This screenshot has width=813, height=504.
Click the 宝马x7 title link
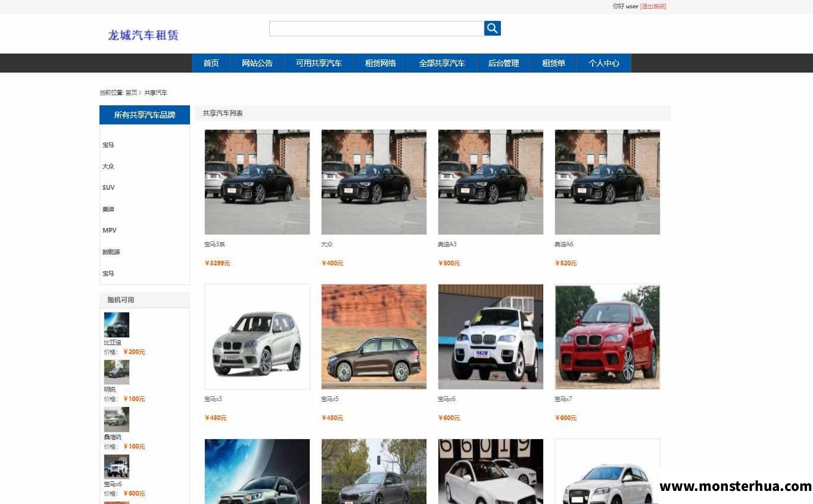563,399
